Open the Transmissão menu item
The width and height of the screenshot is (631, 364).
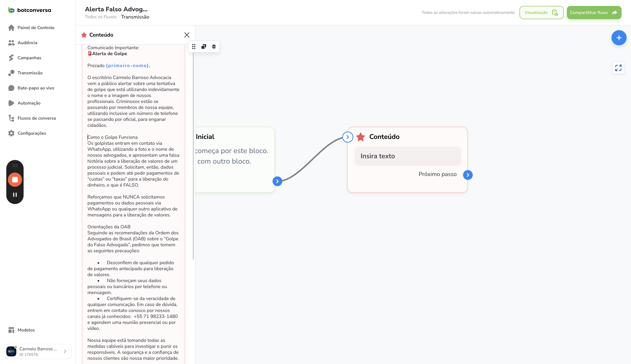[30, 73]
